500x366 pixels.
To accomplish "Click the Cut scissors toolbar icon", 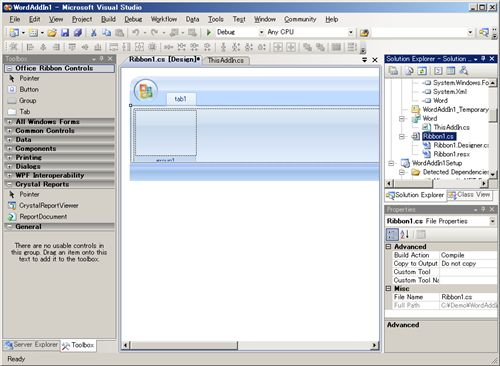I will (94, 32).
